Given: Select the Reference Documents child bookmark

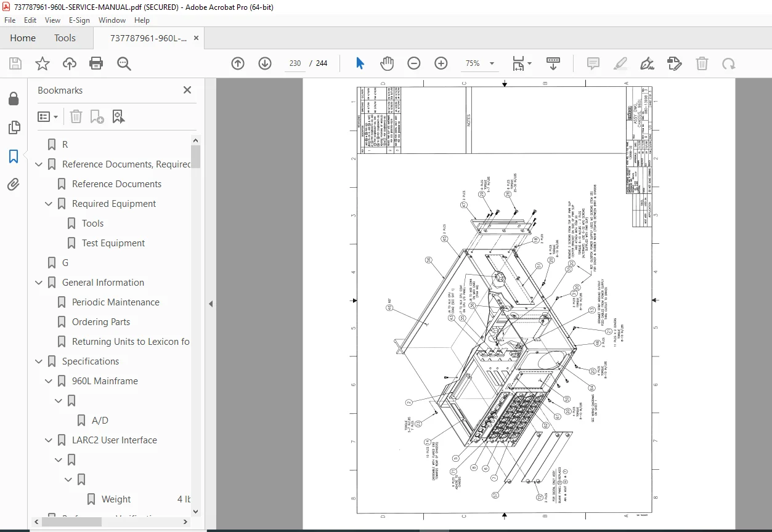Looking at the screenshot, I should tap(116, 184).
